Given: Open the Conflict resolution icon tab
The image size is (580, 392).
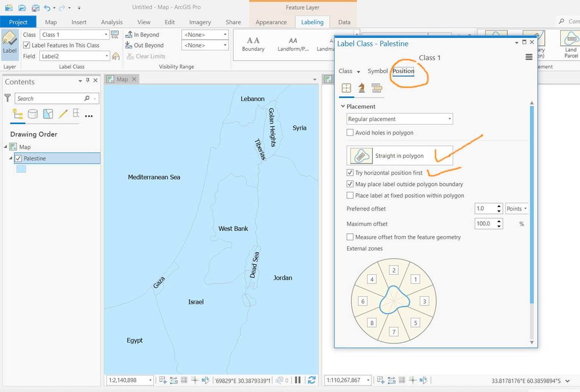Looking at the screenshot, I should click(377, 88).
